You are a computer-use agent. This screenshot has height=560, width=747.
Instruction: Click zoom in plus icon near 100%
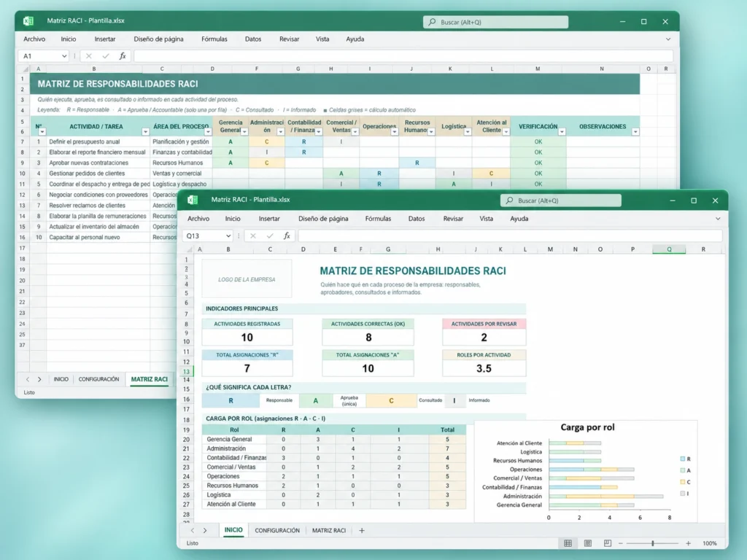689,543
